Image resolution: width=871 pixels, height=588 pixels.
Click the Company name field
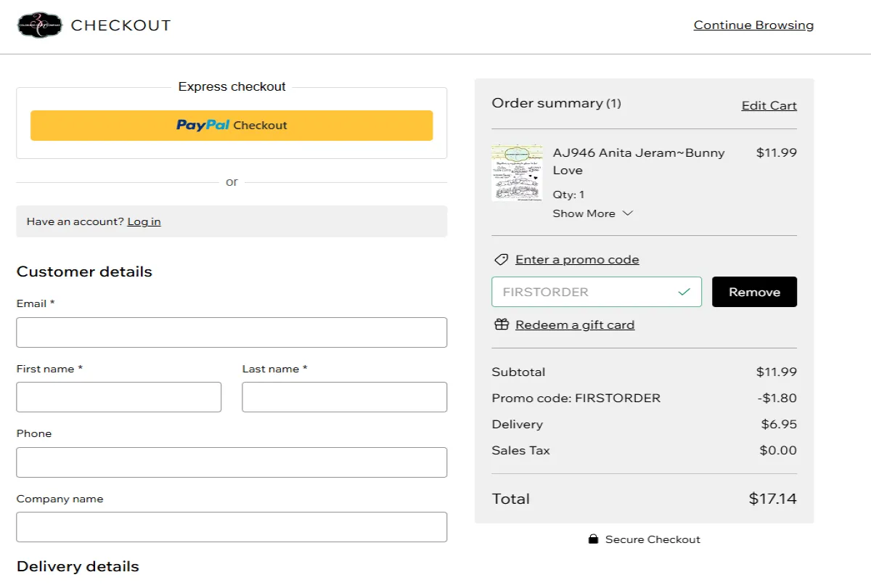click(x=232, y=527)
